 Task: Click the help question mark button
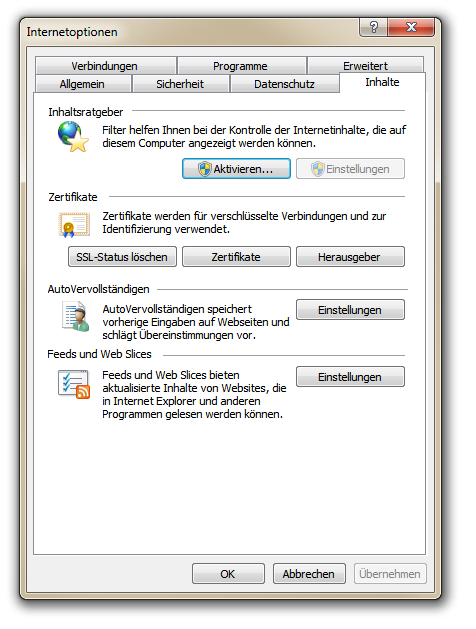tap(373, 27)
